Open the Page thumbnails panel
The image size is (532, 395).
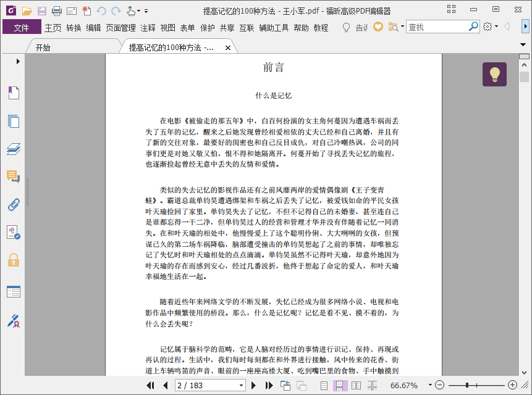(x=14, y=122)
